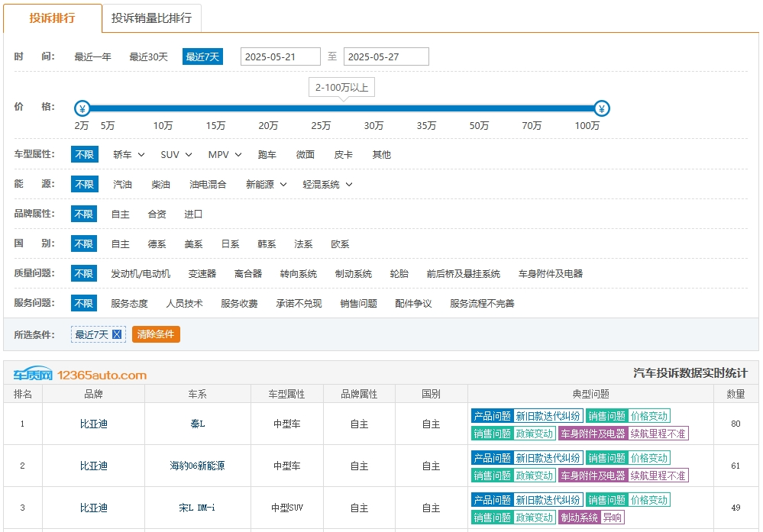Filter by 合资 brand attribute

click(x=157, y=214)
